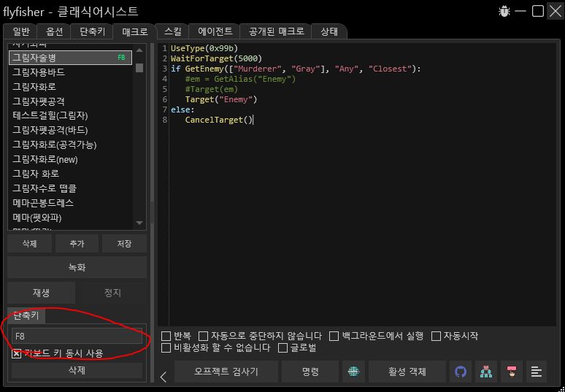Select 그림자펫공격(바드) macro
The image size is (565, 392).
point(70,130)
